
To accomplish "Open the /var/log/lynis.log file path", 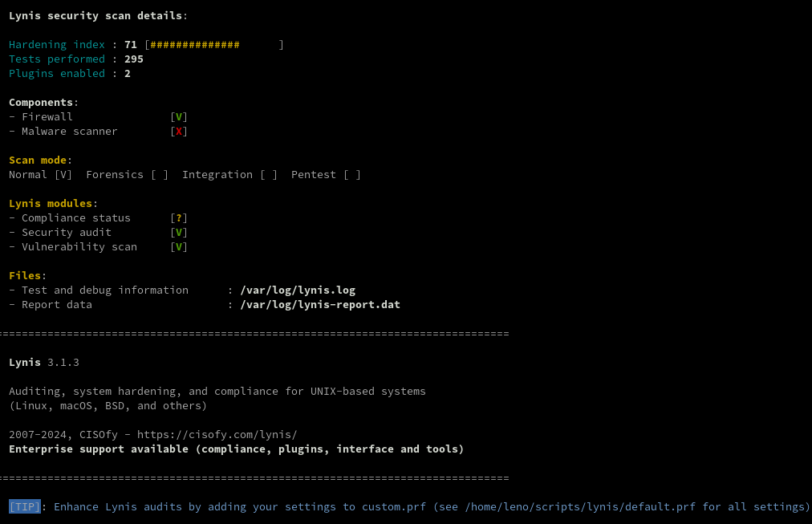I will point(298,290).
